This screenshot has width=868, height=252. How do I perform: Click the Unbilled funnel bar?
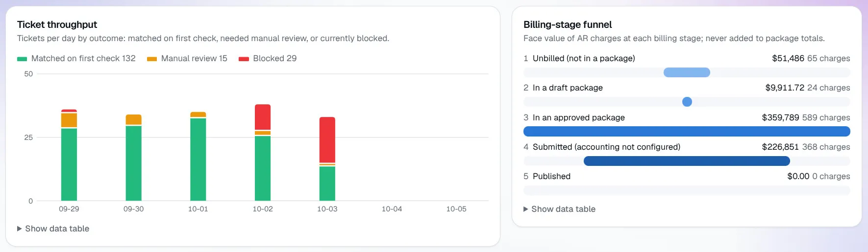pyautogui.click(x=687, y=72)
